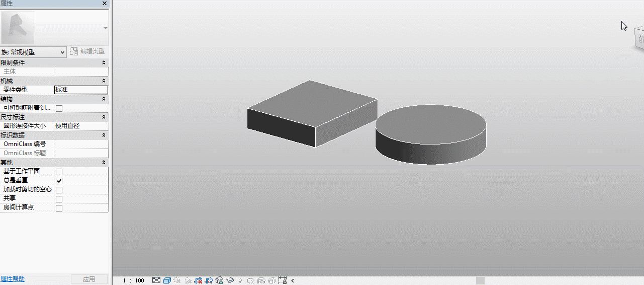Screen dimensions: 644x285
Task: Click the 应用 button
Action: (x=89, y=279)
